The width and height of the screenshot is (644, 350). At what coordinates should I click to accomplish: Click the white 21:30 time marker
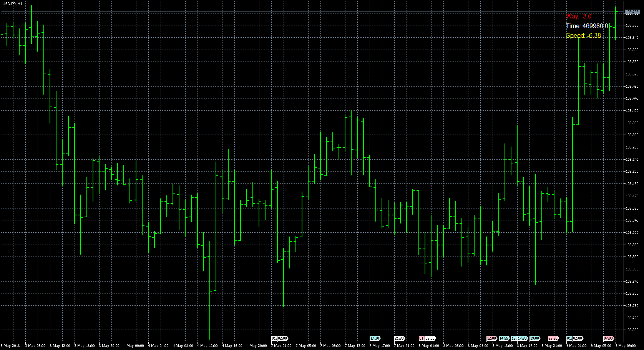[399, 339]
